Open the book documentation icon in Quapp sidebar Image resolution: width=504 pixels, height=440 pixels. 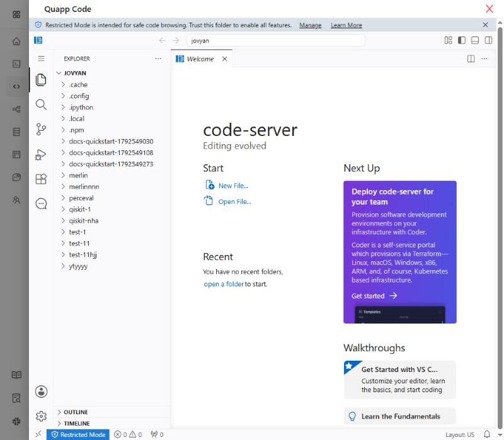click(x=16, y=375)
